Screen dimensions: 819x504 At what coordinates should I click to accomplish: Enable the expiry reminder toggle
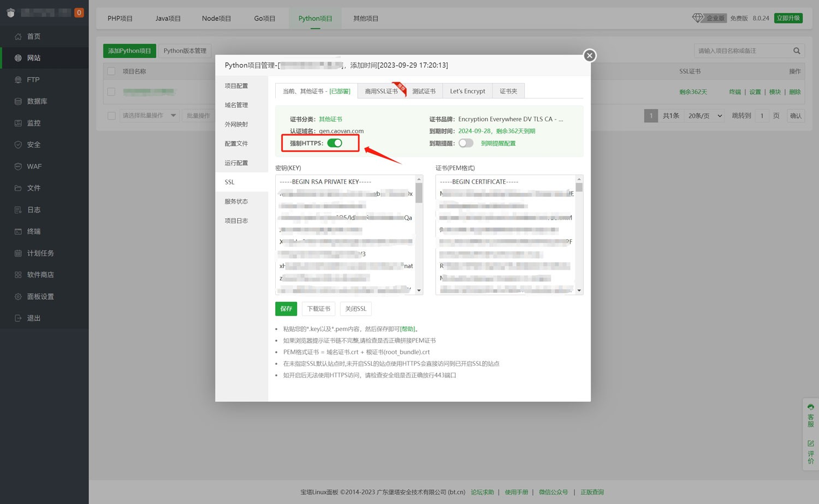pyautogui.click(x=466, y=143)
